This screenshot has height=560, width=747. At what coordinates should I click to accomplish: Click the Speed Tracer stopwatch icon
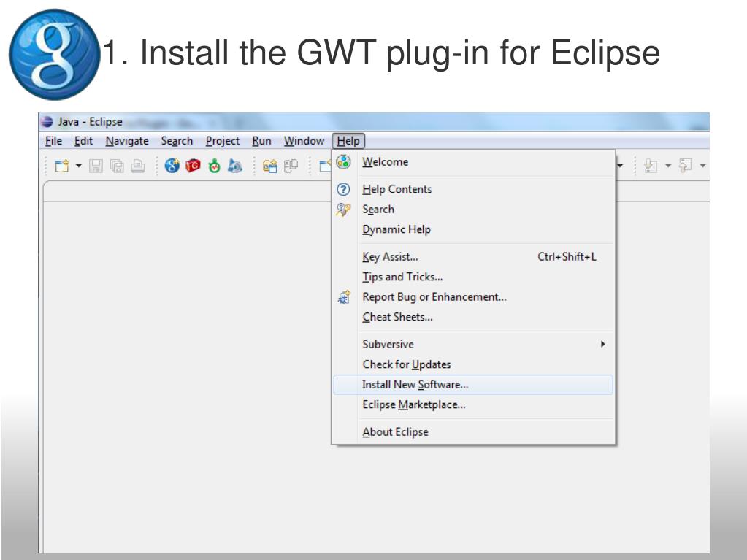[x=214, y=166]
